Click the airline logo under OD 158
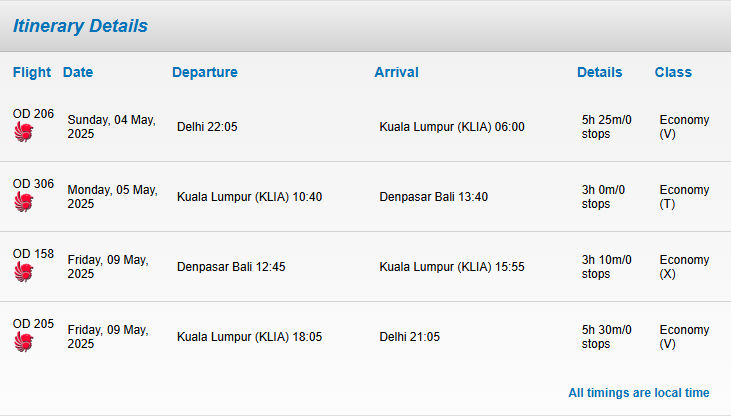The height and width of the screenshot is (416, 731). [x=24, y=271]
